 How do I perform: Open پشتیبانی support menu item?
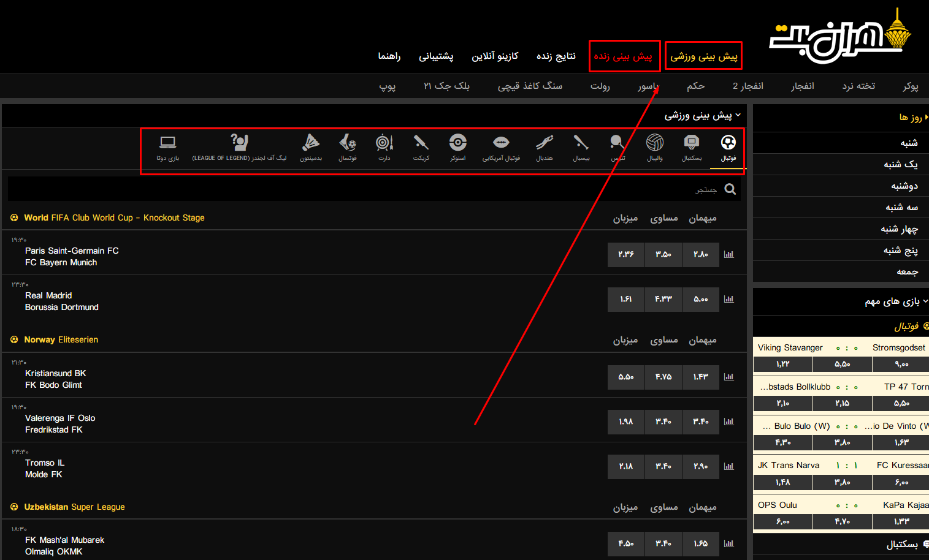pyautogui.click(x=436, y=56)
